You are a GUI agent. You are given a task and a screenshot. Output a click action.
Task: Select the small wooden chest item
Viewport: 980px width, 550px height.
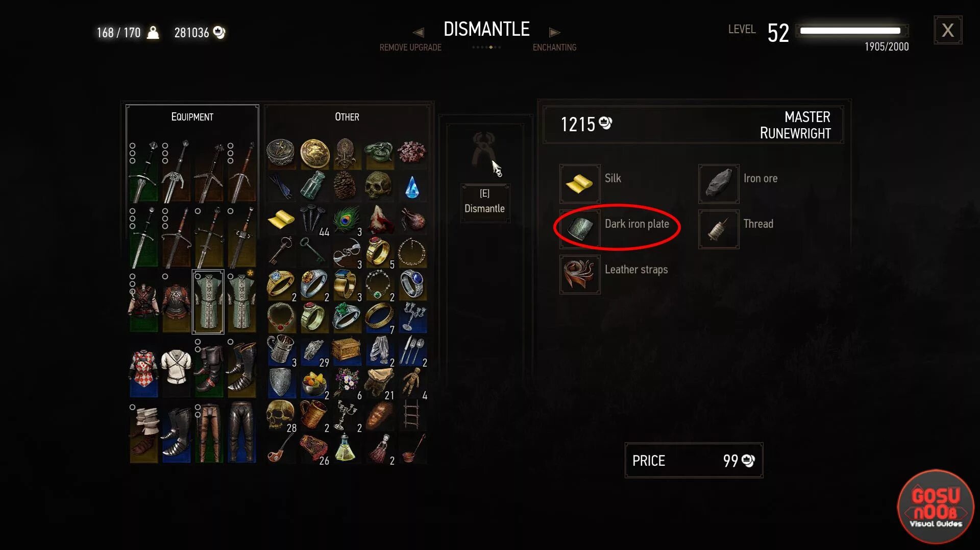pos(347,350)
